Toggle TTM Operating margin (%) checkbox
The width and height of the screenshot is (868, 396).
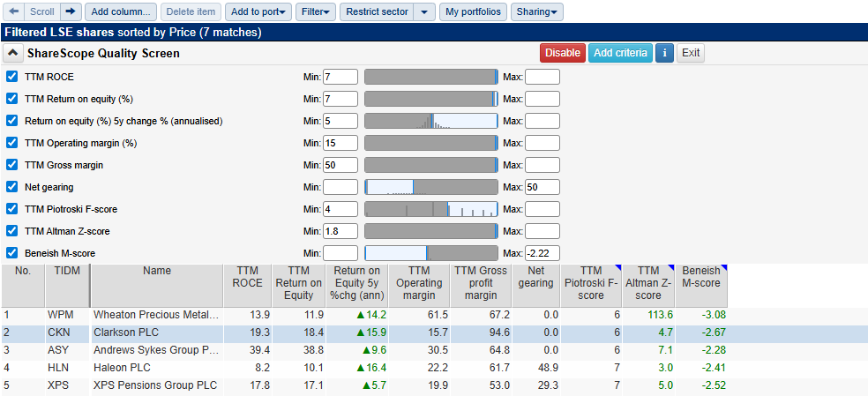click(11, 143)
